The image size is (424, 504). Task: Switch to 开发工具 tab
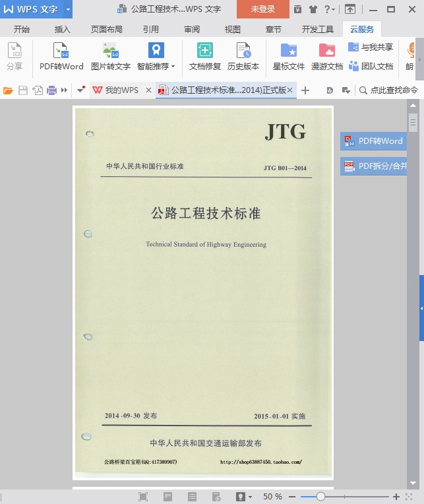[317, 30]
